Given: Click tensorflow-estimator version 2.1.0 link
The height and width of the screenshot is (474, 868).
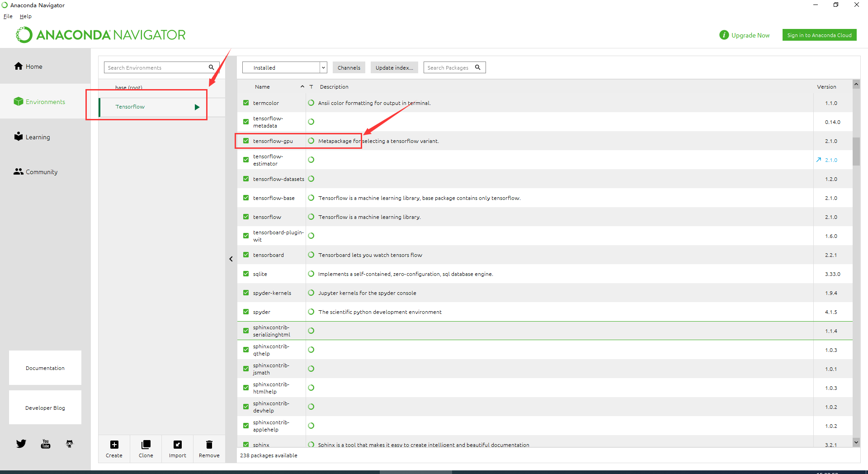Looking at the screenshot, I should coord(831,160).
